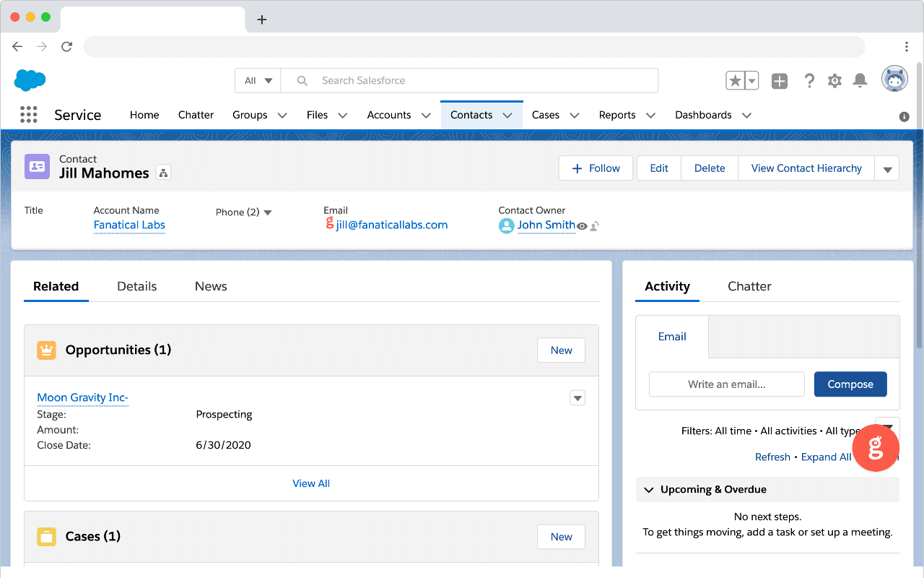Click the Search Salesforce field

[x=469, y=81]
